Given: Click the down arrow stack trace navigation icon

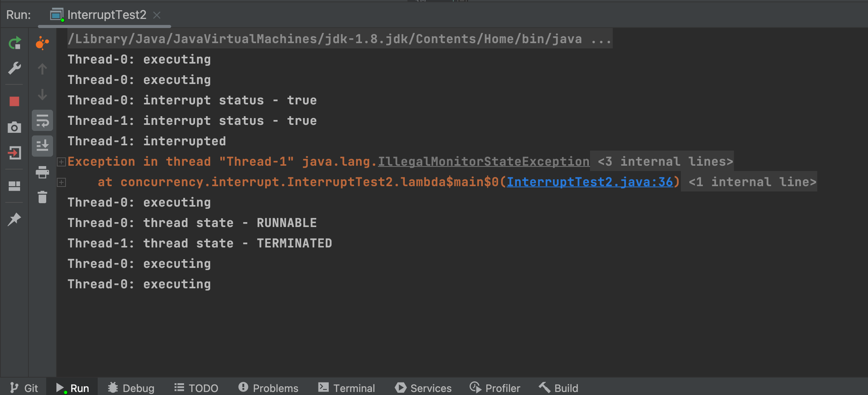Looking at the screenshot, I should coord(42,95).
